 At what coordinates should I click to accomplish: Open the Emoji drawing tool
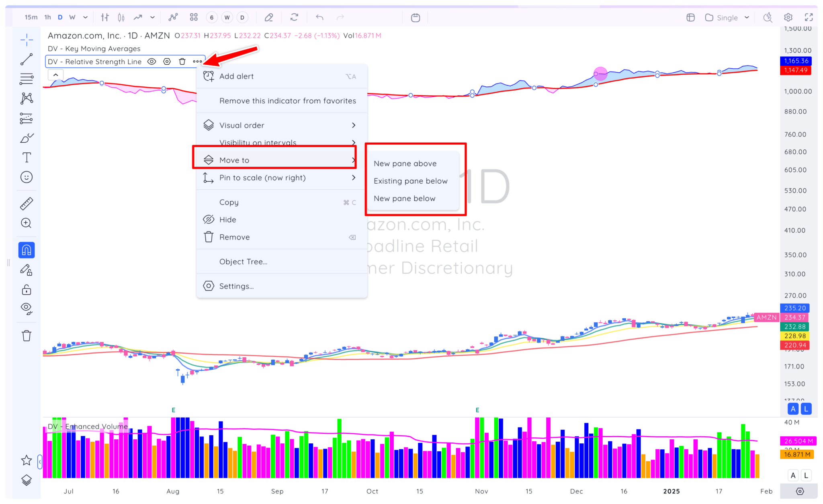(26, 177)
